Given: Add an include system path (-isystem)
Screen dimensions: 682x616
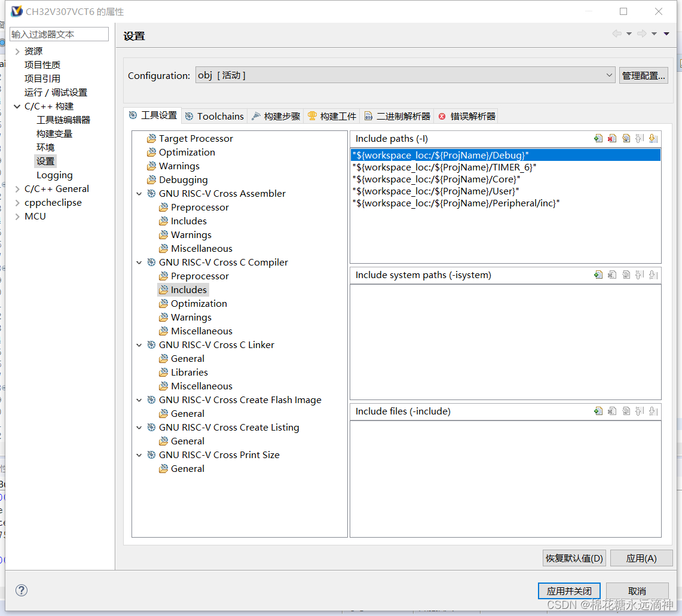Looking at the screenshot, I should pyautogui.click(x=598, y=275).
